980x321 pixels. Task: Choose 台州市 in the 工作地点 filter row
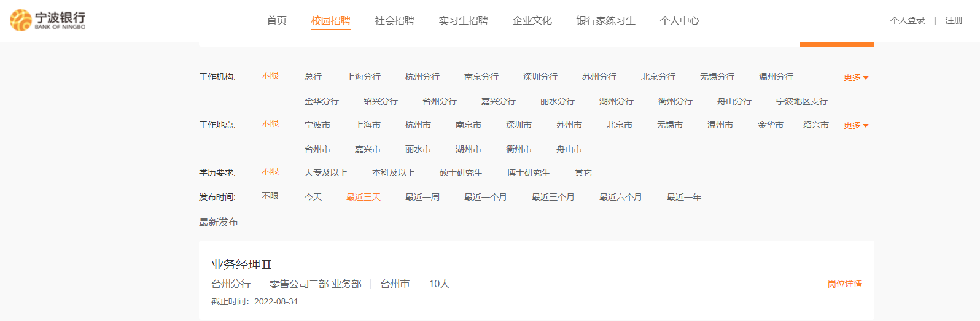point(317,149)
